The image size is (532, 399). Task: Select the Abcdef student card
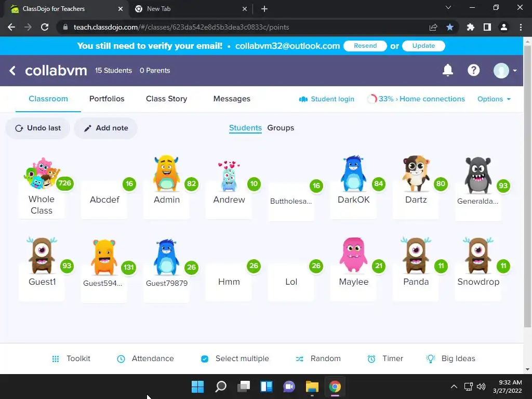104,199
